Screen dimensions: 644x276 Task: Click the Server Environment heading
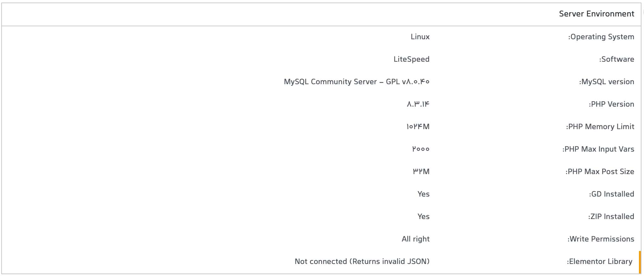596,14
